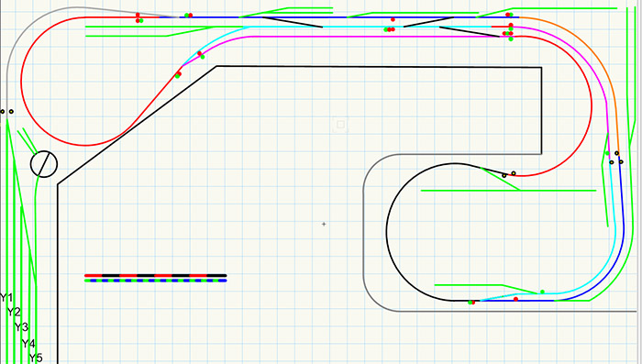Screen dimensions: 642x364
Task: Click the green and blue dashed legend line
Action: [x=156, y=281]
